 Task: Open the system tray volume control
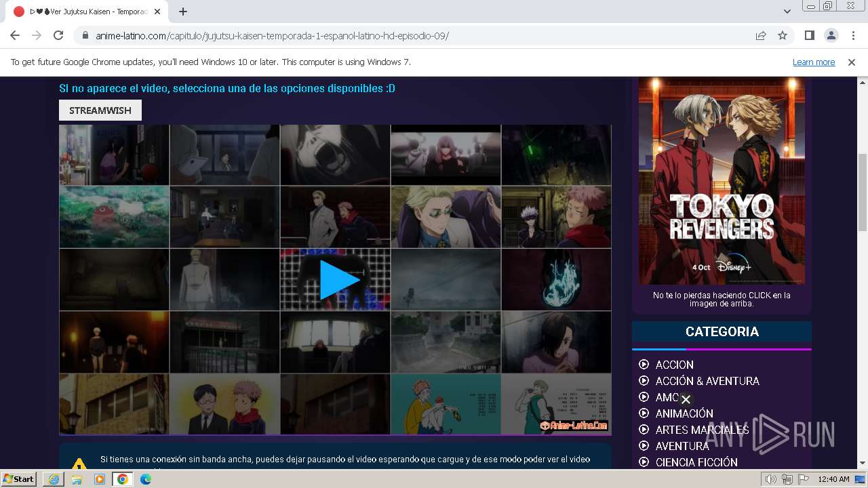click(x=770, y=479)
